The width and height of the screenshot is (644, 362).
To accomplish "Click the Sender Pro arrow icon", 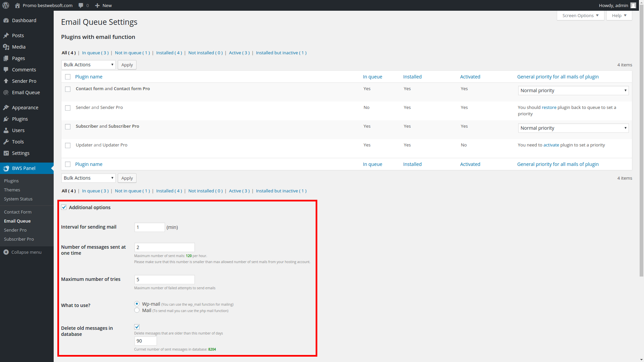I will click(6, 81).
